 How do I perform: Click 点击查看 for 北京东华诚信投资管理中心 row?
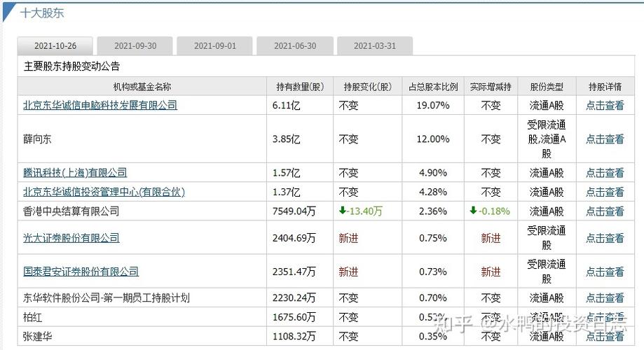pos(605,192)
